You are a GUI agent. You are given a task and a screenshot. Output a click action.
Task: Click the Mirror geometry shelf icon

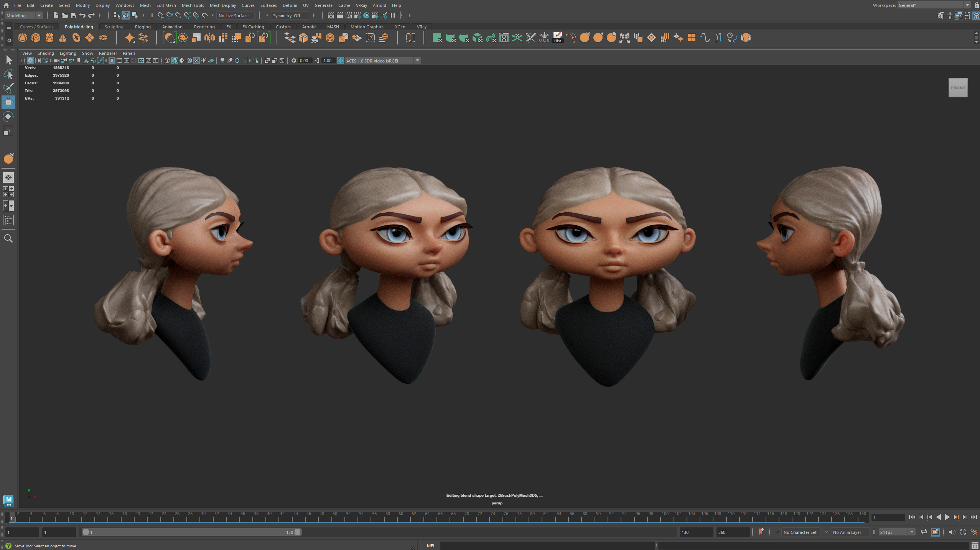[x=209, y=38]
